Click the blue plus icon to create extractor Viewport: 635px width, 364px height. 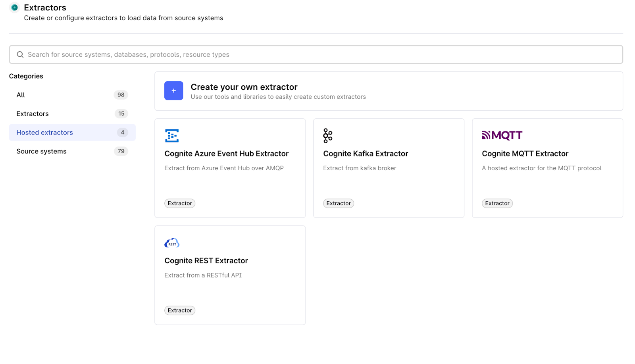coord(174,91)
